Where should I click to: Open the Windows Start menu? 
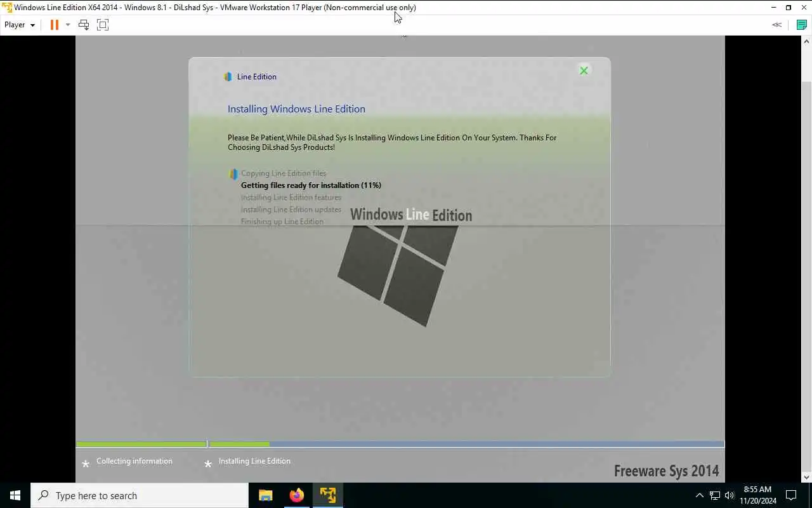15,495
